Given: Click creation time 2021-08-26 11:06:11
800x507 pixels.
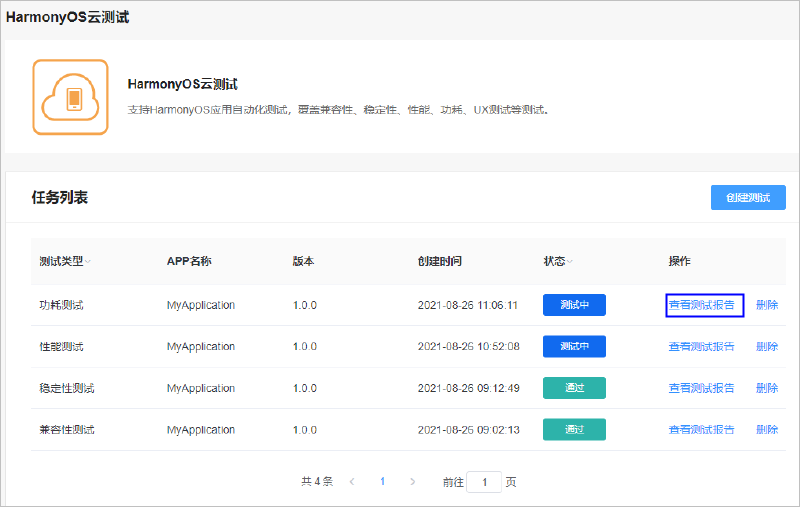Looking at the screenshot, I should (x=468, y=305).
